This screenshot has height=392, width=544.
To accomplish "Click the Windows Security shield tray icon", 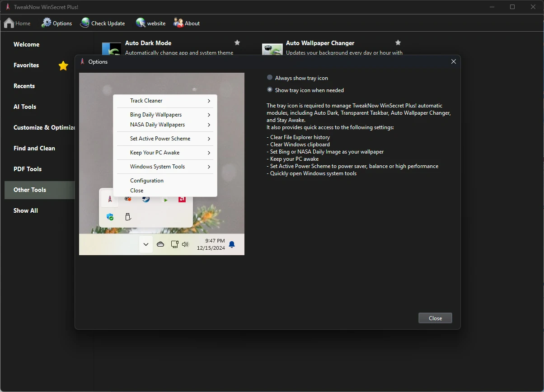I will tap(110, 217).
